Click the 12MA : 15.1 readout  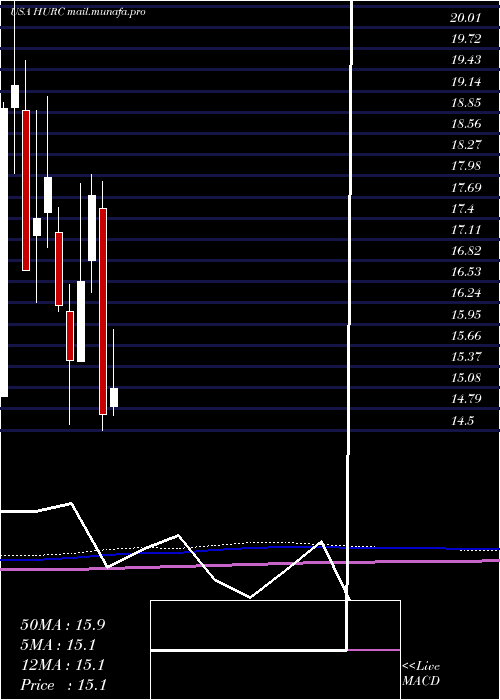(63, 665)
